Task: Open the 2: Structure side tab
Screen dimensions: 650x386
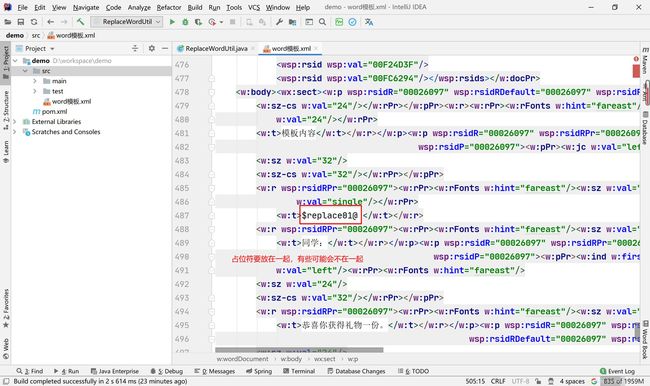Action: tap(6, 110)
